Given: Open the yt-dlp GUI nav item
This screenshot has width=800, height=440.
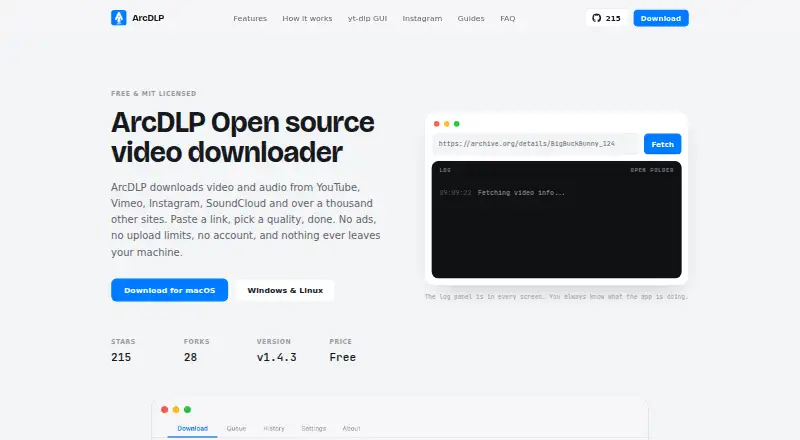Looking at the screenshot, I should point(367,18).
